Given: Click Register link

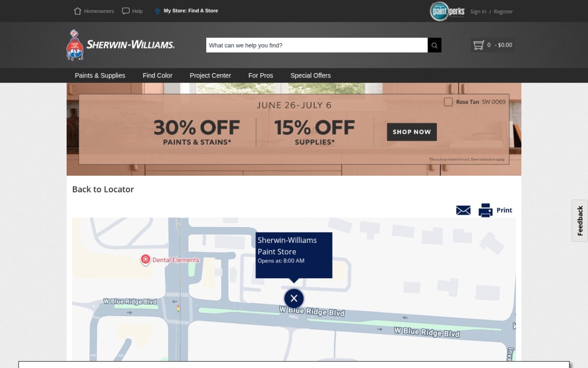Looking at the screenshot, I should pos(503,11).
